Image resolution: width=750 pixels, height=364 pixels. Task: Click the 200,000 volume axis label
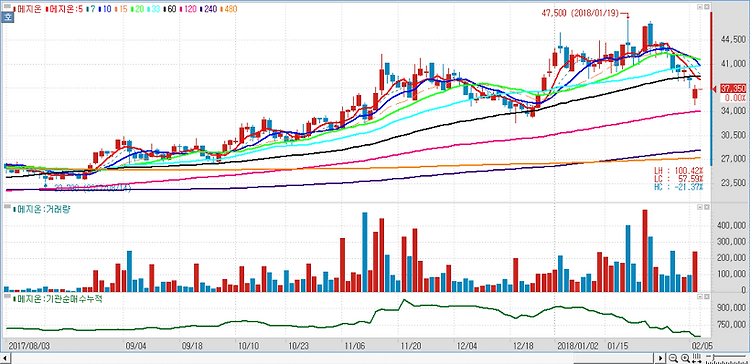click(x=732, y=258)
